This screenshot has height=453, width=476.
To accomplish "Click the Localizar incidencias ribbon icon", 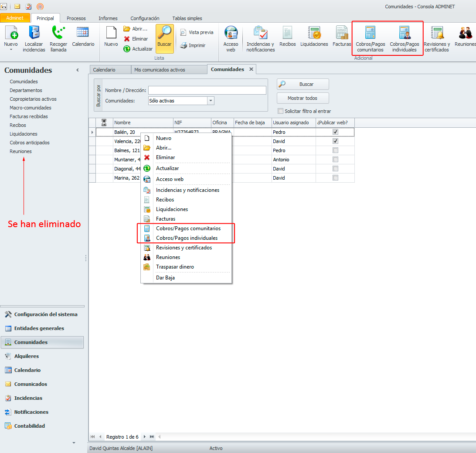I will [34, 33].
